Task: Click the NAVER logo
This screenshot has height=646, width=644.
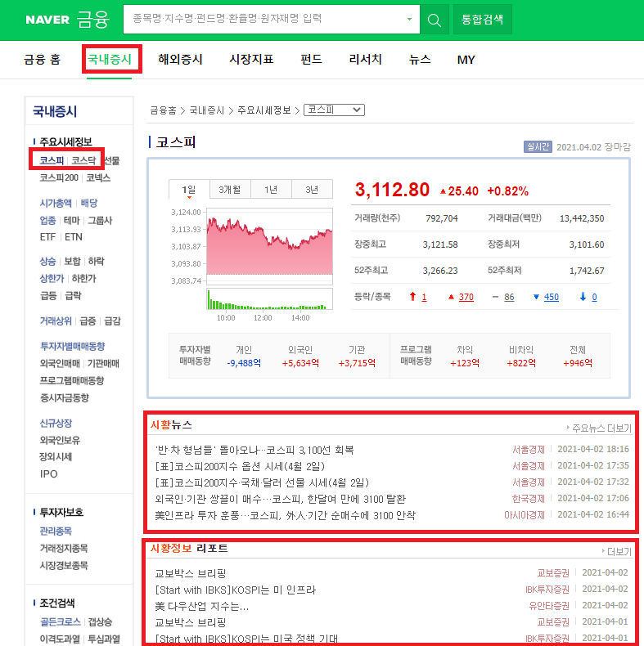Action: (47, 20)
